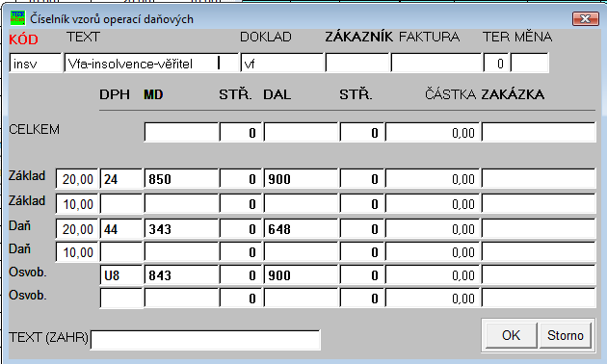Image resolution: width=607 pixels, height=364 pixels.
Task: Click the CELKEM row DAL account field
Action: (302, 133)
